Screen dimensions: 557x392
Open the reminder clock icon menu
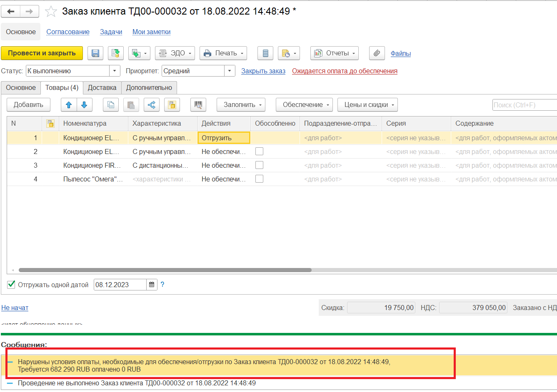tap(289, 53)
